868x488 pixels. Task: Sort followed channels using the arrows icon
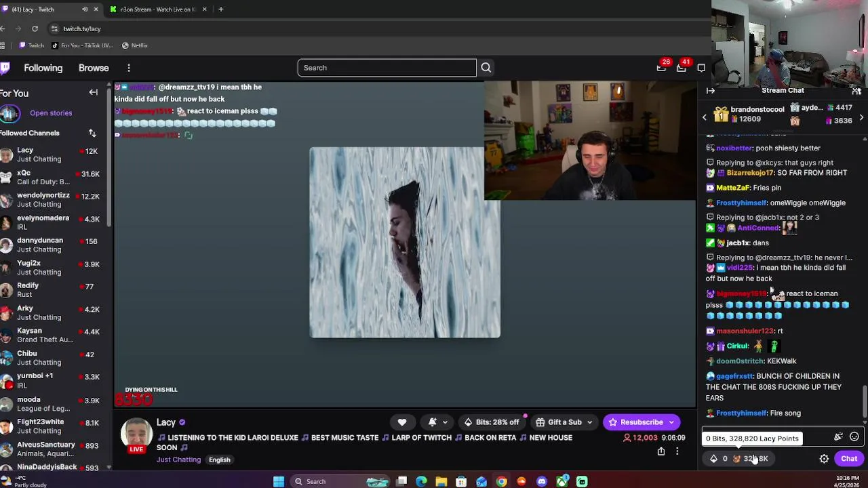92,133
